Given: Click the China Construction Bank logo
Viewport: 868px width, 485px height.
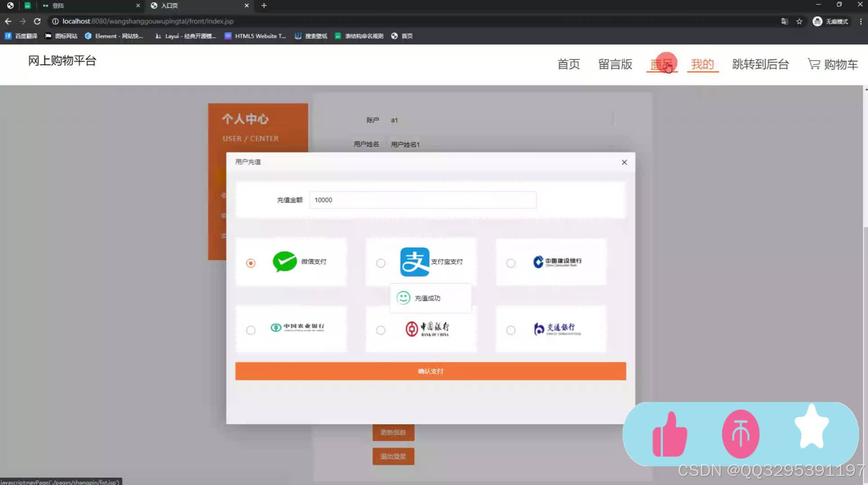Looking at the screenshot, I should [x=558, y=262].
